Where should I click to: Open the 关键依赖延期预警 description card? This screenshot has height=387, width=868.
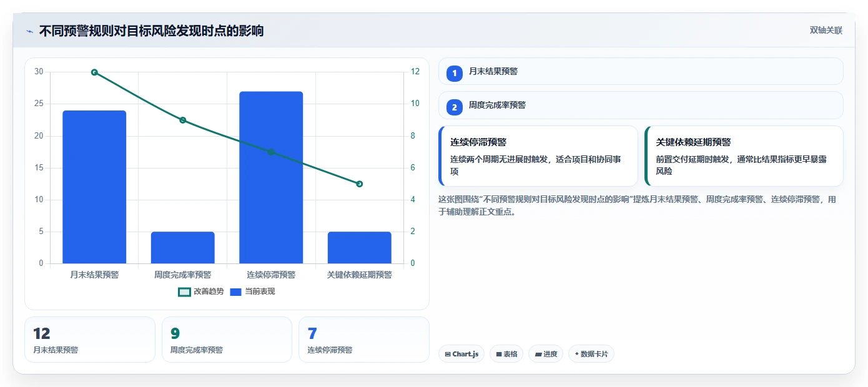coord(744,156)
